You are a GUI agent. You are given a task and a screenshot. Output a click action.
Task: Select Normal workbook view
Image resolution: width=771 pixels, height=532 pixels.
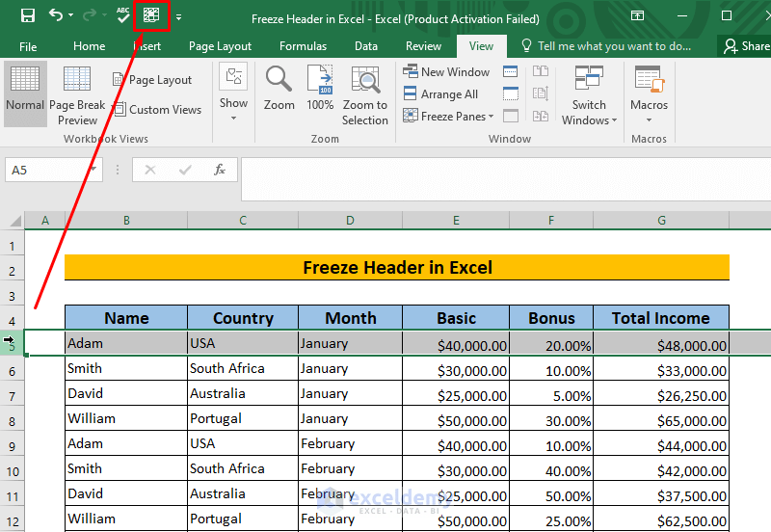(x=25, y=93)
